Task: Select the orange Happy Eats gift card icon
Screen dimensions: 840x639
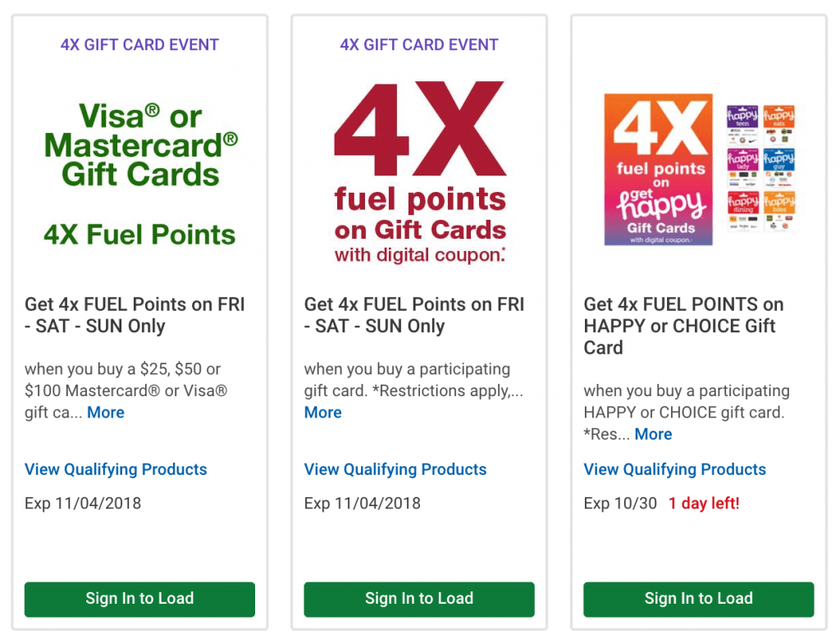Action: [x=779, y=124]
